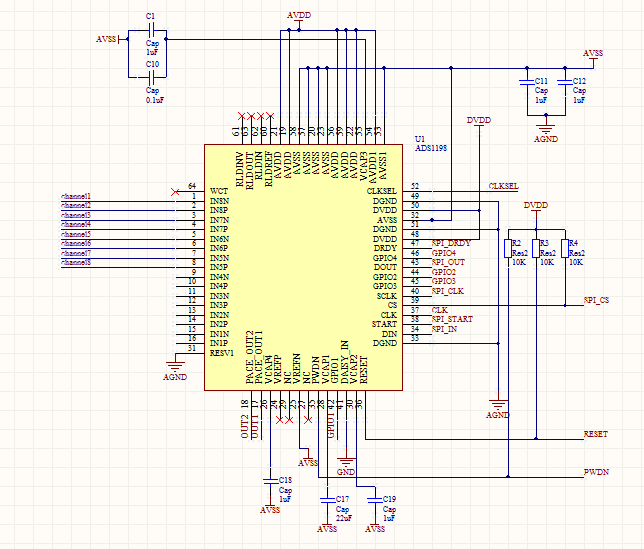Select capacitor C1 symbol
This screenshot has height=549, width=644.
[x=151, y=30]
